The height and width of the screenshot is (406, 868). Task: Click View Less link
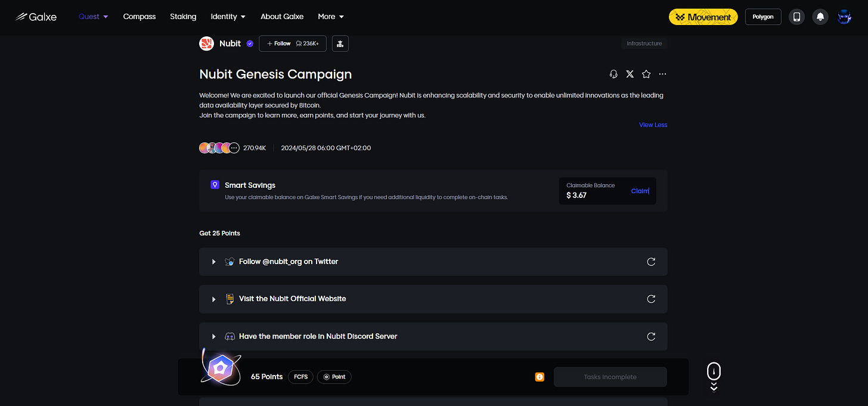pos(653,125)
